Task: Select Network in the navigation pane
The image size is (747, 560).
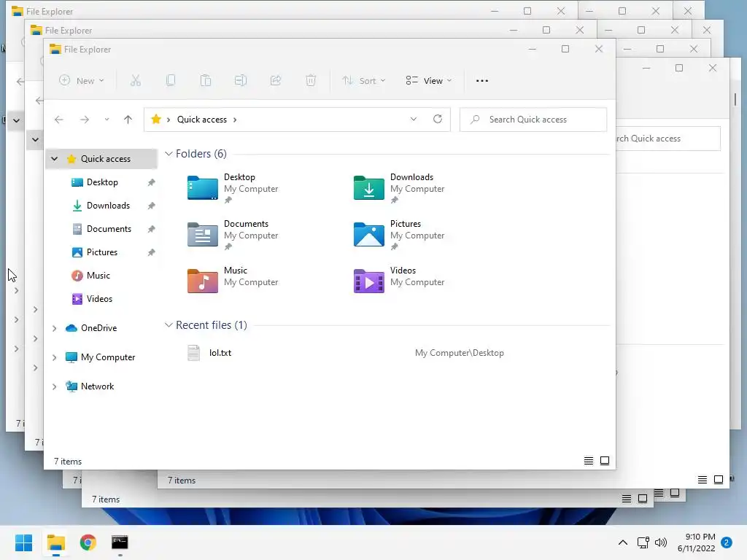Action: point(97,386)
